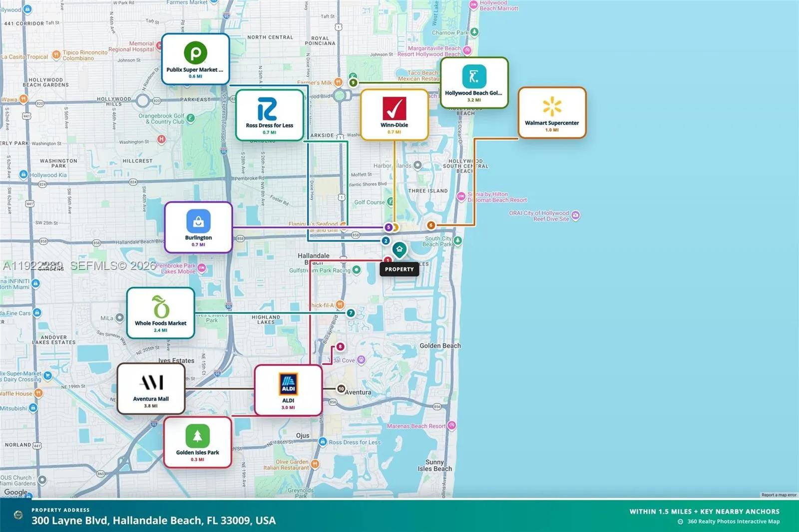Viewport: 799px width, 532px height.
Task: Click the Olive Garden Italian Restaurant pin
Action: tap(315, 464)
